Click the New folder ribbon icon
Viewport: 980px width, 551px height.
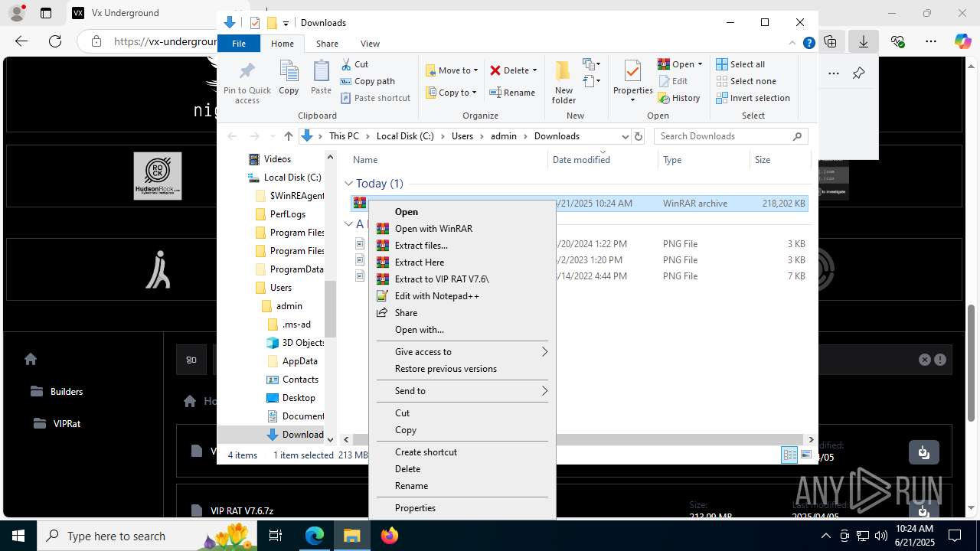[563, 83]
